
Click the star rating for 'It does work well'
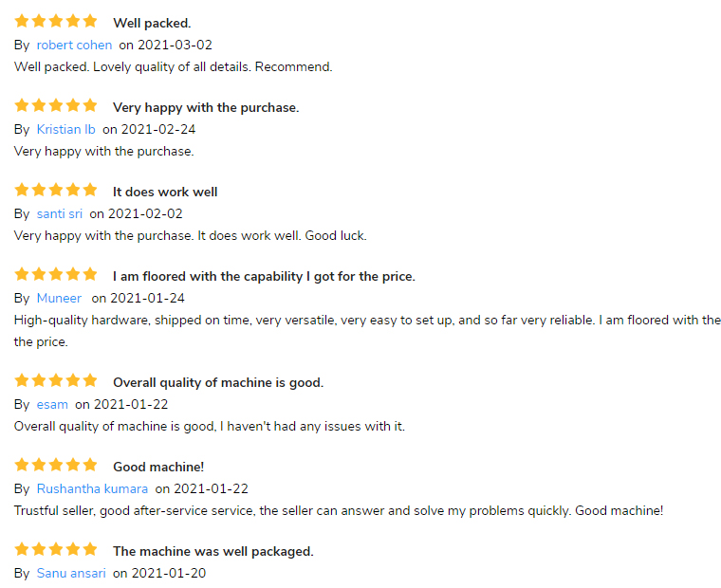[x=56, y=191]
